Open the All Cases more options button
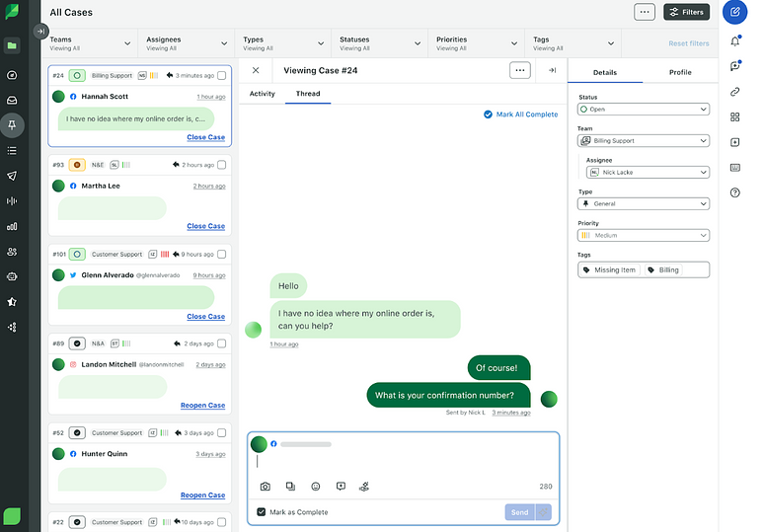Viewport: 764px width, 532px height. (x=645, y=12)
